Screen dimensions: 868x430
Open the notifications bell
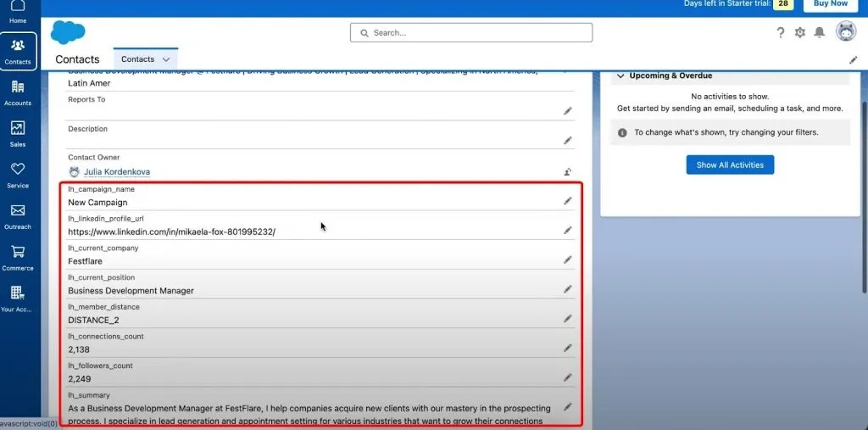820,33
